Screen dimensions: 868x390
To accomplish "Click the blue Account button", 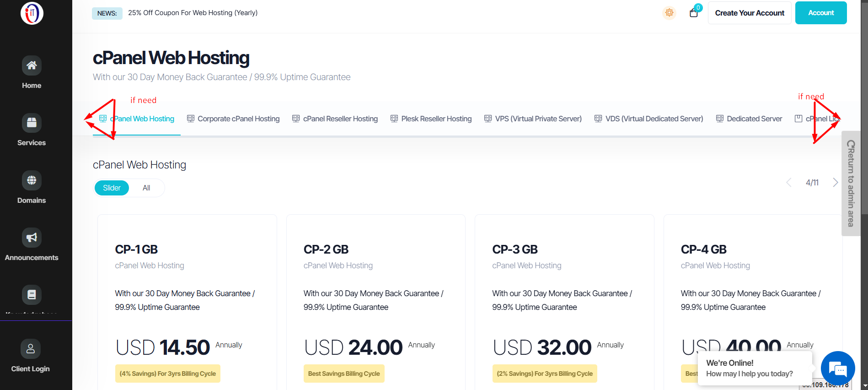I will [821, 13].
